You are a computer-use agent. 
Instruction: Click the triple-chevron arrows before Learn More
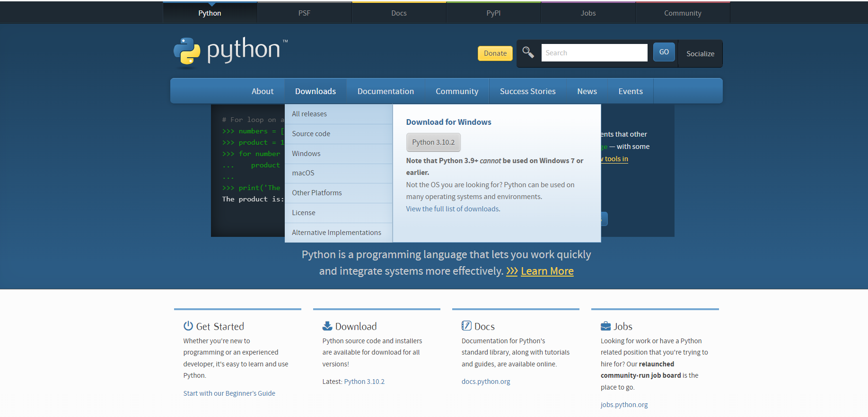(512, 271)
